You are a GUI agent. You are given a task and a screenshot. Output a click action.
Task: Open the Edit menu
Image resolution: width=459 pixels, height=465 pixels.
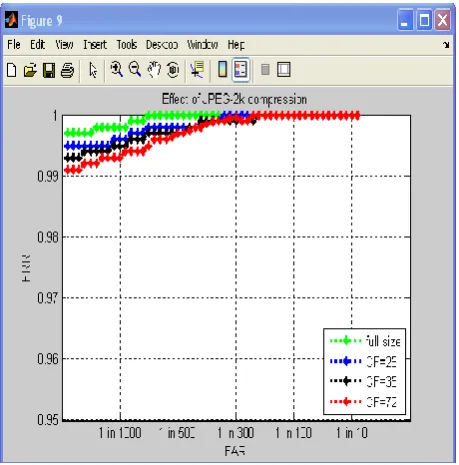(38, 44)
